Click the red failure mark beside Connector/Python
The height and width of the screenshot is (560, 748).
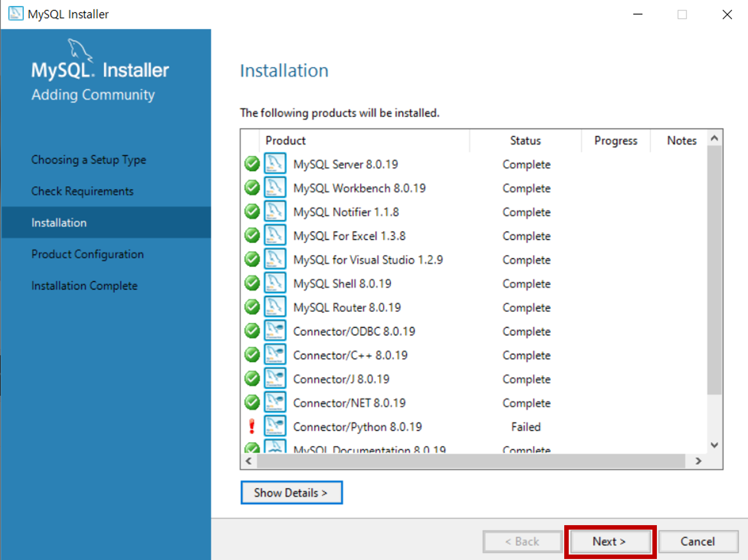[x=252, y=427]
